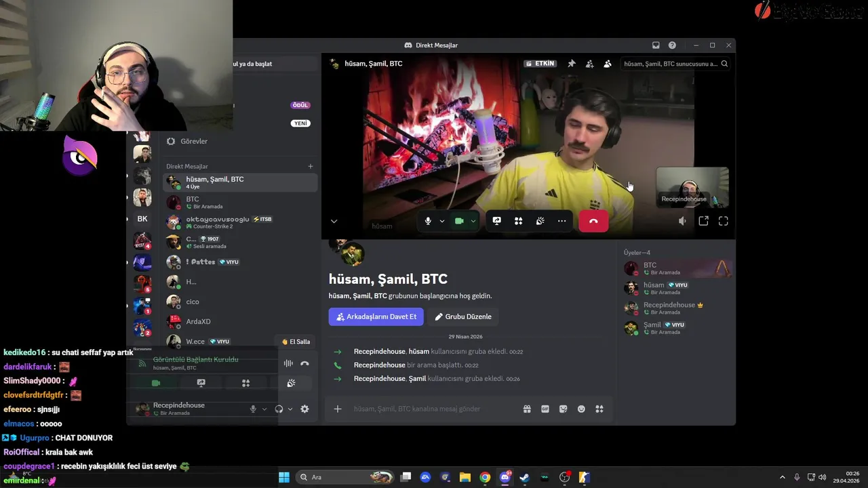Share screen from voice status panel
This screenshot has width=868, height=488.
tap(201, 383)
